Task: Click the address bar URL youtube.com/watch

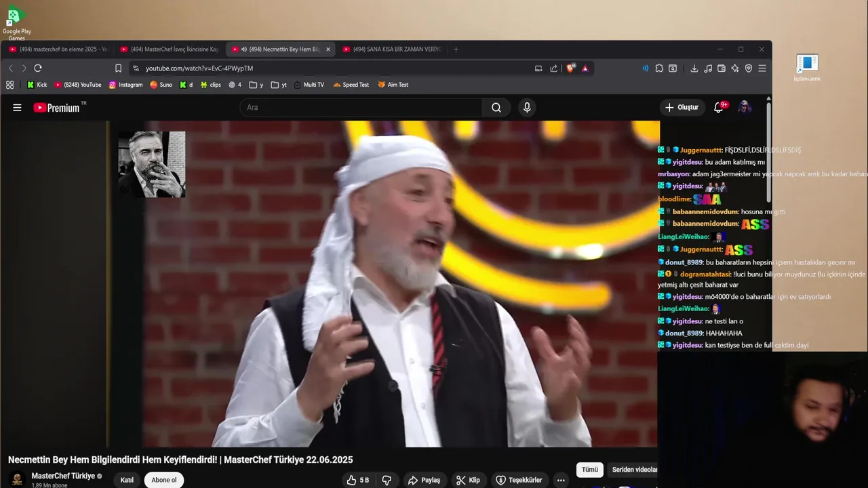Action: tap(199, 68)
